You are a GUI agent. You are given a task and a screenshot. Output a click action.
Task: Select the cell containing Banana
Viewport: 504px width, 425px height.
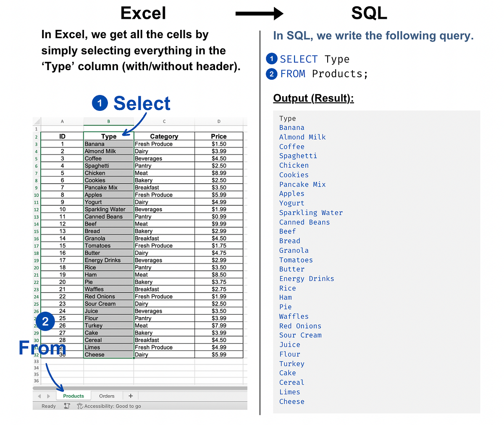108,144
